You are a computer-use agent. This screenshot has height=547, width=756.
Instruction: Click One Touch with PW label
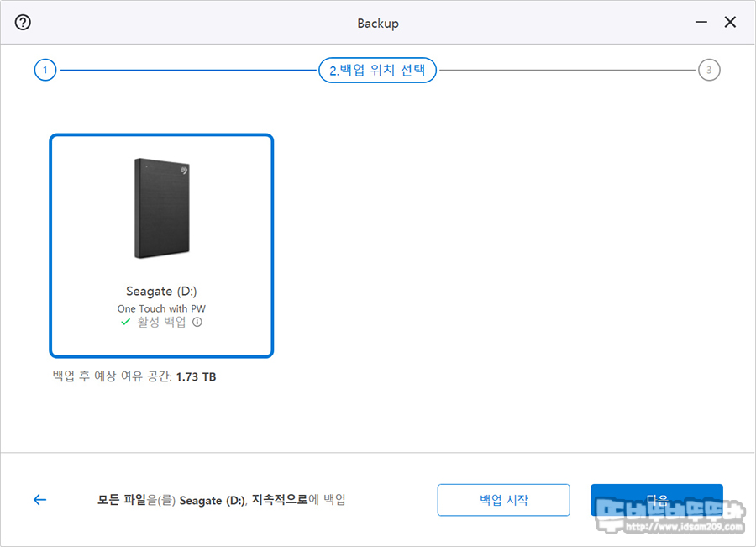(161, 308)
